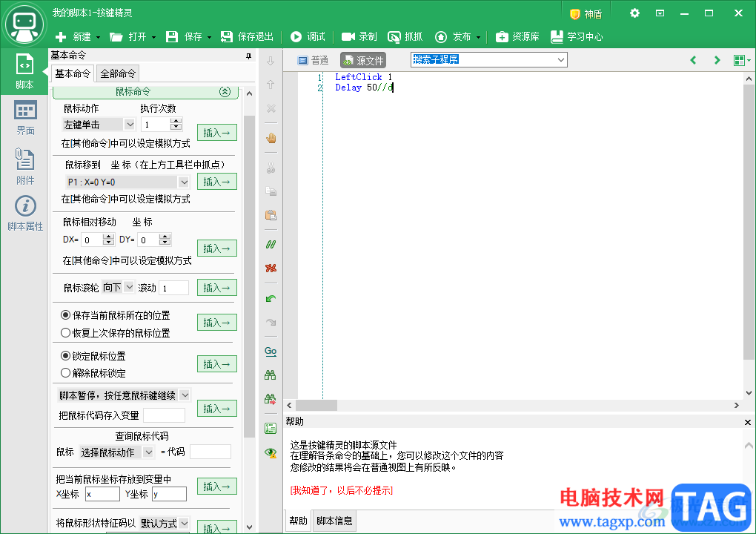The width and height of the screenshot is (756, 534).
Task: Click the scissors cut icon
Action: point(271,168)
